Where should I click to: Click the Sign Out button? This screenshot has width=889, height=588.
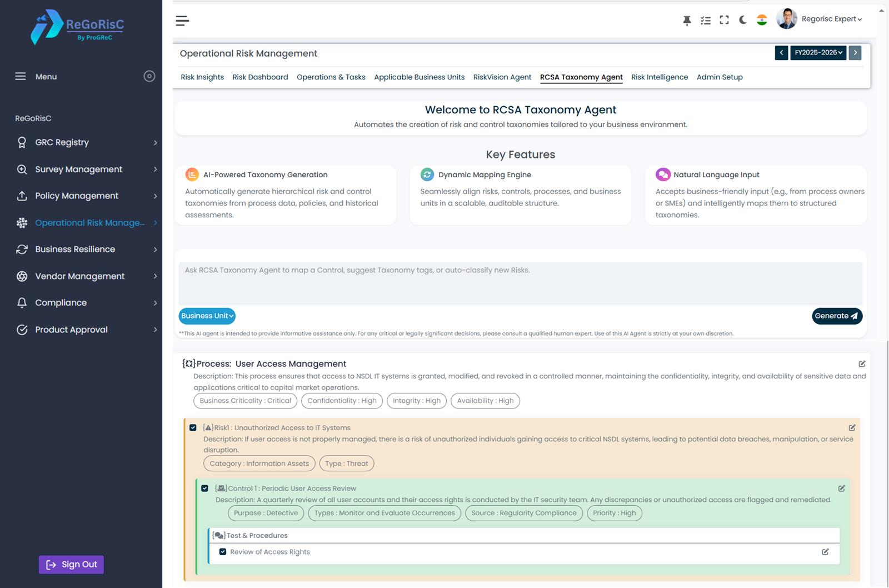tap(72, 565)
